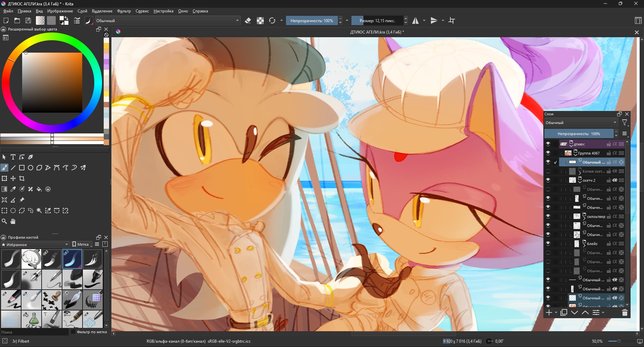Delete the layer with the trash icon

click(625, 313)
